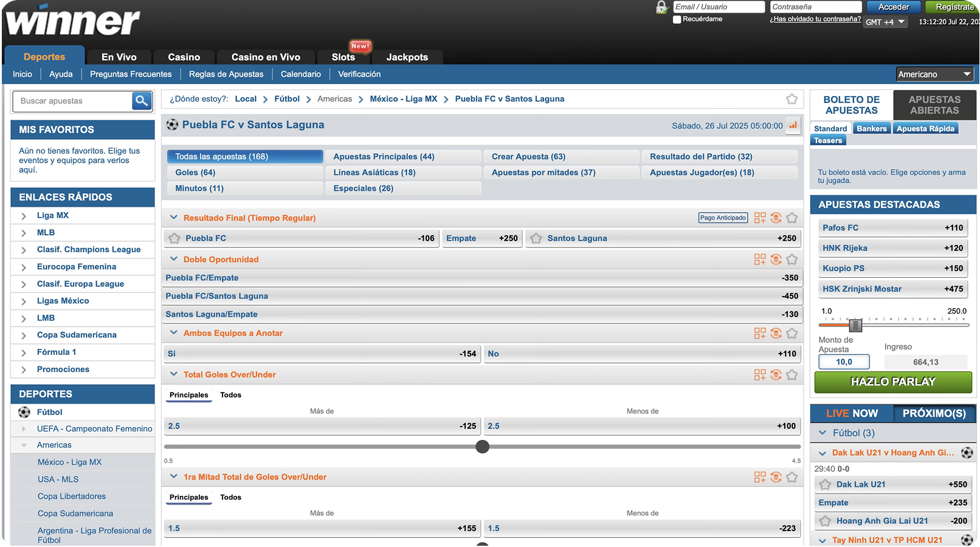Favorite Santos Laguna team star

tap(536, 238)
